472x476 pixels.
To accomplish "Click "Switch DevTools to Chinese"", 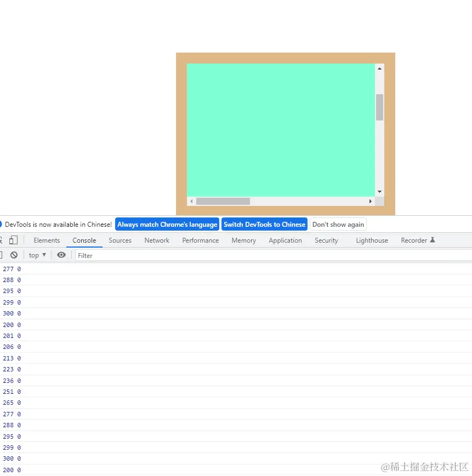I will click(x=264, y=224).
